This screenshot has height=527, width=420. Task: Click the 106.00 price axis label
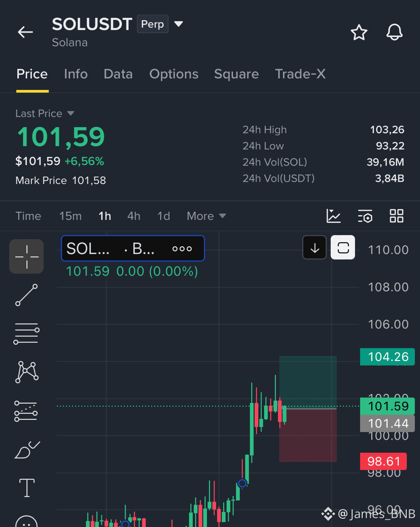click(x=388, y=324)
